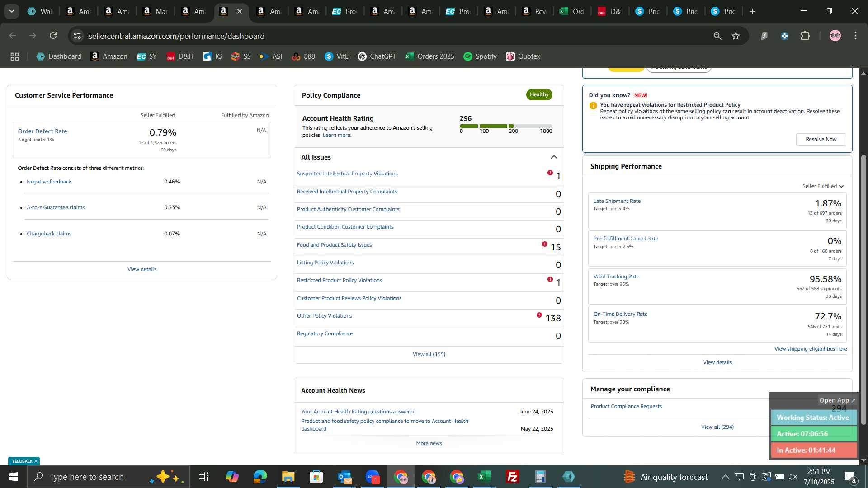Open View details under Customer Service Performance
The width and height of the screenshot is (868, 488).
[142, 269]
